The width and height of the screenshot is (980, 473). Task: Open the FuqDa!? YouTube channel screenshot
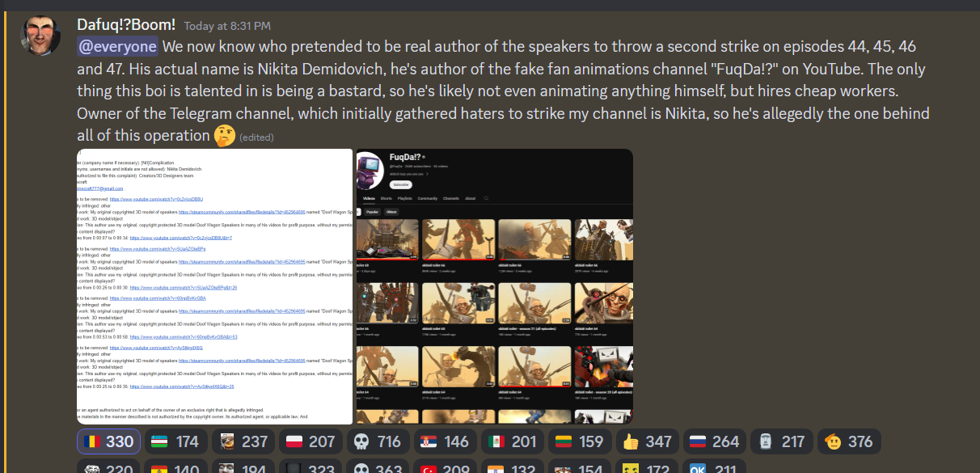click(x=494, y=286)
